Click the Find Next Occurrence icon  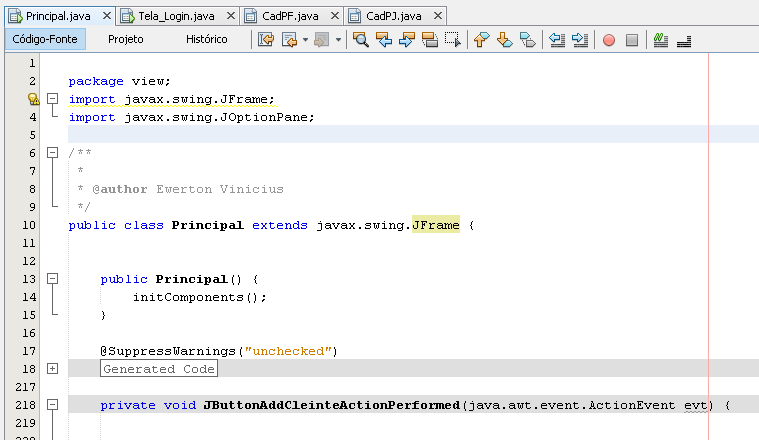pyautogui.click(x=407, y=39)
